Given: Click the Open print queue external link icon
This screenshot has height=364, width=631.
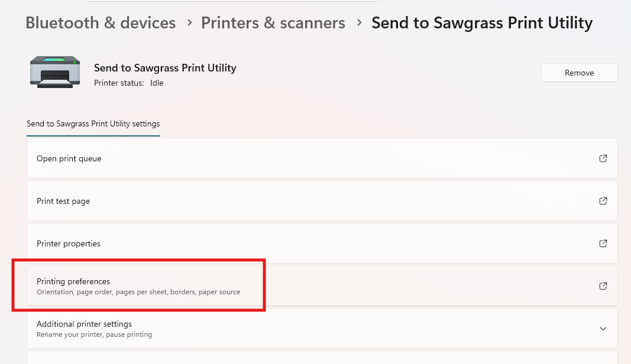Looking at the screenshot, I should 603,158.
